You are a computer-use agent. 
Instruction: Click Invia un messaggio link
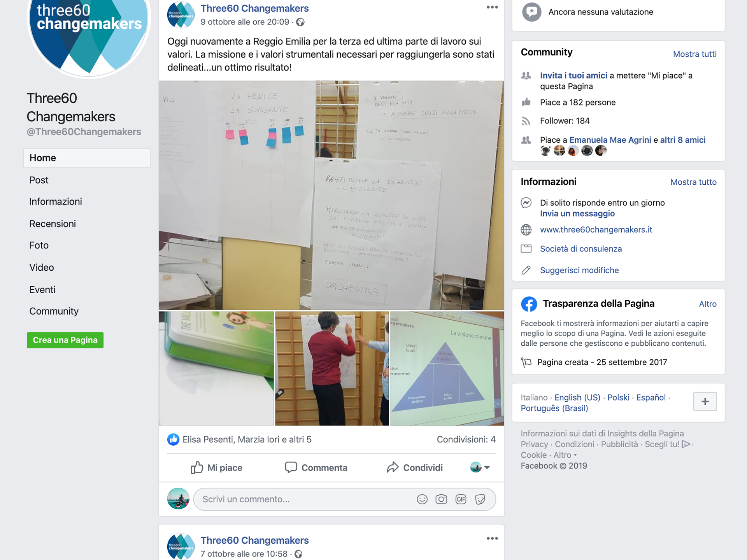point(577,213)
